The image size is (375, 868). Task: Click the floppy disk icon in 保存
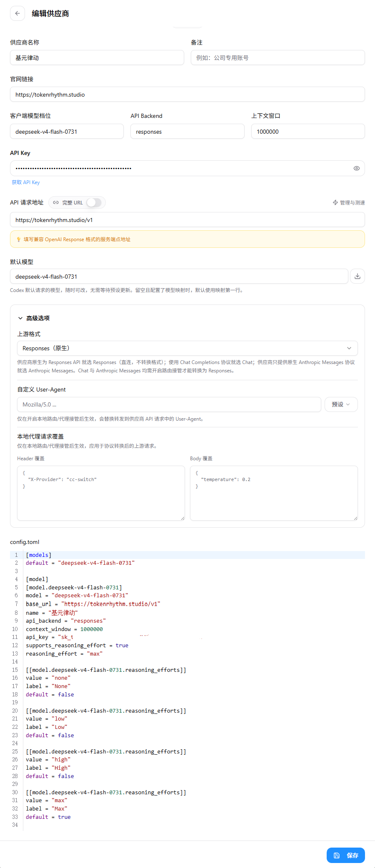point(337,856)
